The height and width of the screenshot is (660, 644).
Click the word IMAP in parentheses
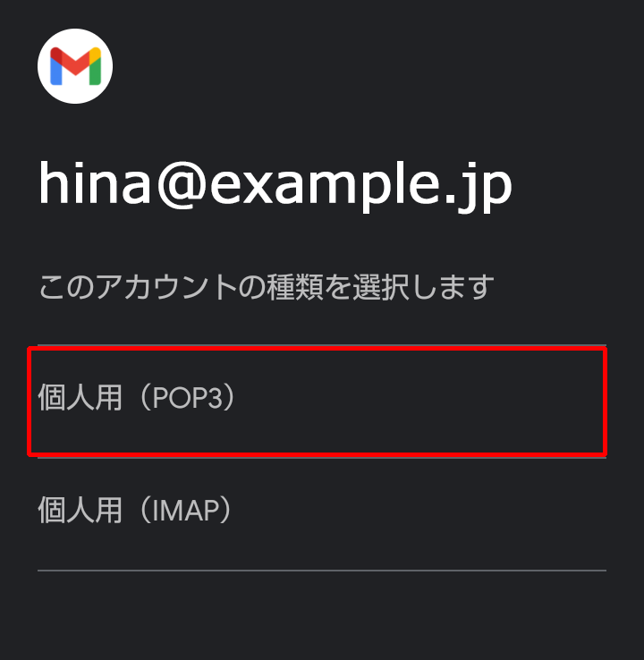coord(186,510)
